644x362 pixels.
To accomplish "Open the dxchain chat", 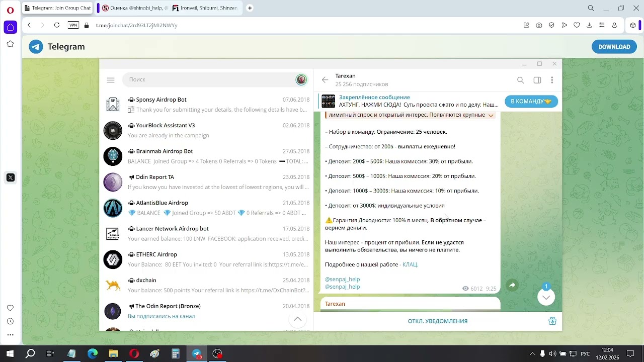I will (206, 285).
